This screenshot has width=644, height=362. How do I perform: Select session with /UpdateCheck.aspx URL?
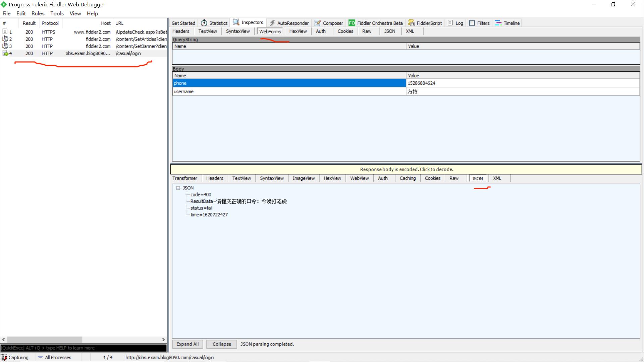(x=84, y=32)
